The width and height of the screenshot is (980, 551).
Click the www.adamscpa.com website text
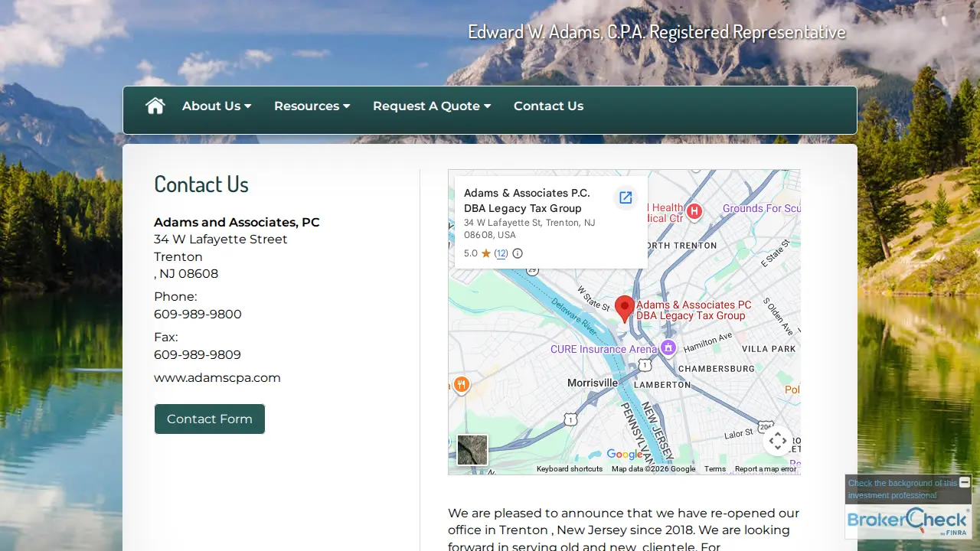[x=217, y=378]
